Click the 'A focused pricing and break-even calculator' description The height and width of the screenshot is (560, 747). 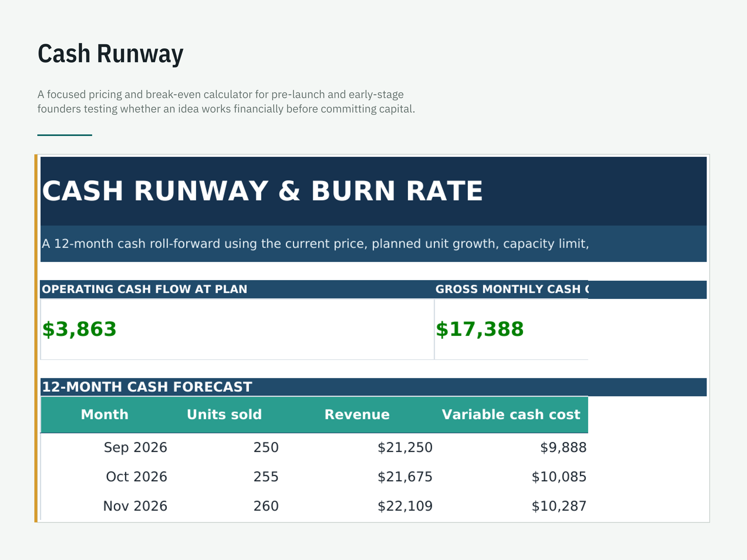point(226,102)
